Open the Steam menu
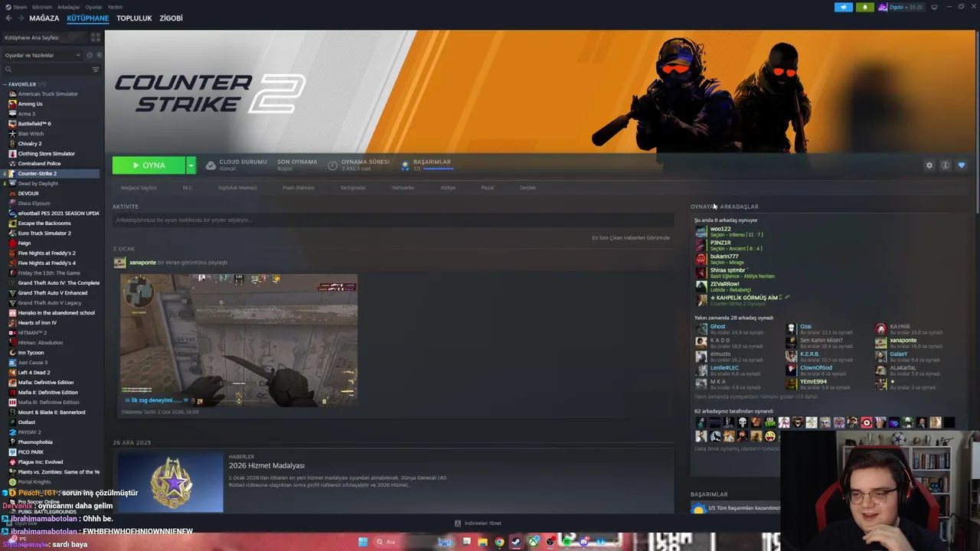This screenshot has height=551, width=980. pos(17,7)
